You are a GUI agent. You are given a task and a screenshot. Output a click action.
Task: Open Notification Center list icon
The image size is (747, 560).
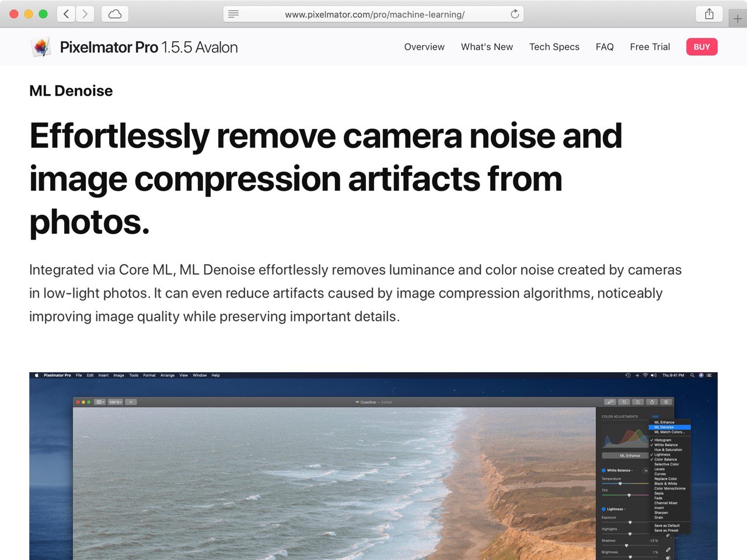pos(709,376)
